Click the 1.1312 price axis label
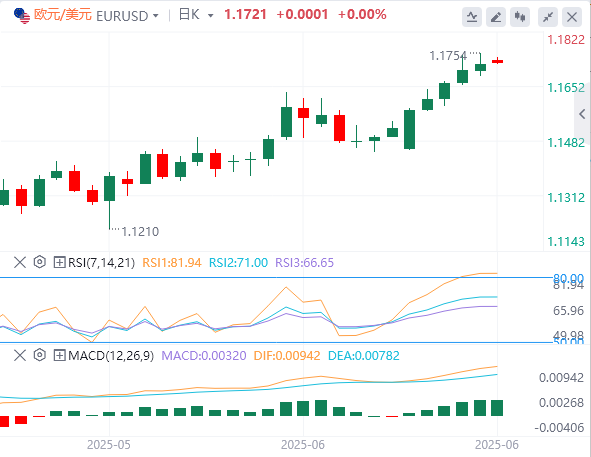This screenshot has height=457, width=591. [x=566, y=197]
